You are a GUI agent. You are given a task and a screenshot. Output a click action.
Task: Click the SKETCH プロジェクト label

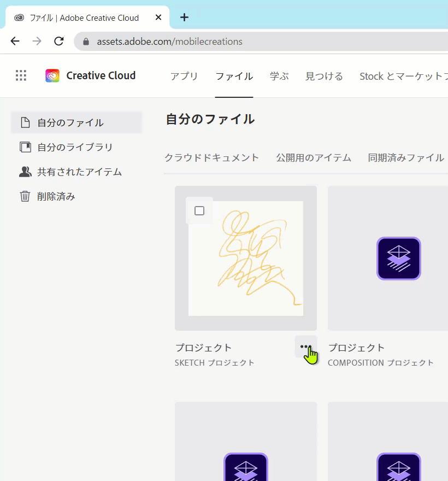pyautogui.click(x=215, y=362)
